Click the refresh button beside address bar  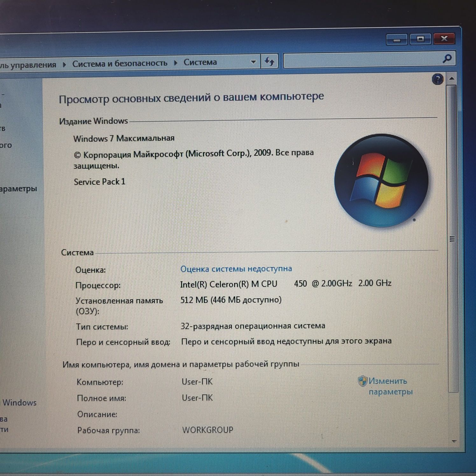pyautogui.click(x=269, y=61)
